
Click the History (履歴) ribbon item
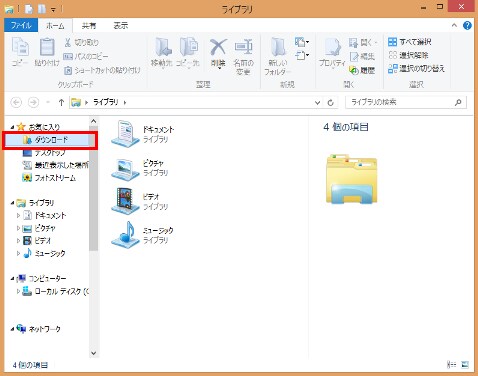click(x=362, y=70)
